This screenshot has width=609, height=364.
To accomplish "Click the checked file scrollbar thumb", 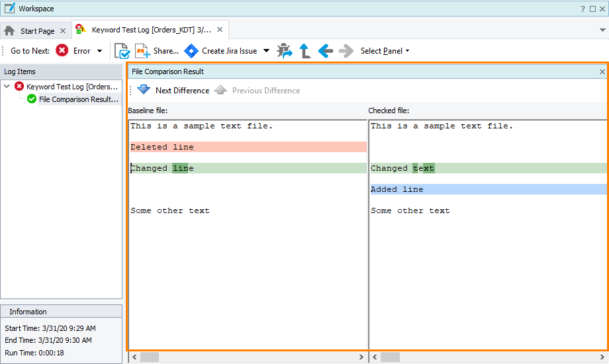I will coord(390,357).
